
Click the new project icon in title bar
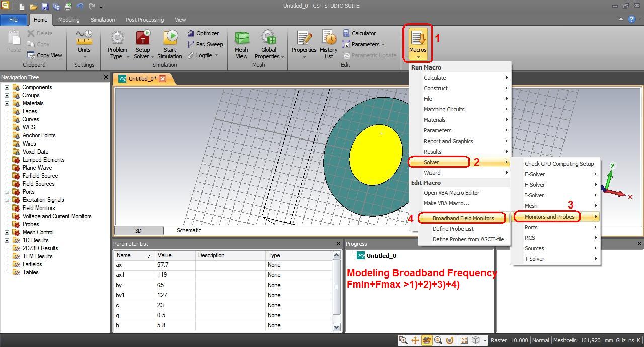tap(22, 6)
